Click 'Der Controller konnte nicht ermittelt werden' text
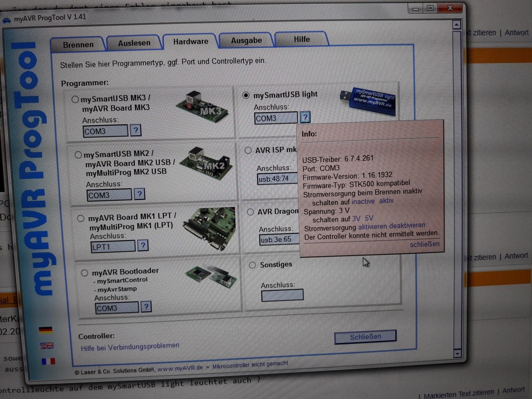The width and height of the screenshot is (532, 399). pos(372,234)
